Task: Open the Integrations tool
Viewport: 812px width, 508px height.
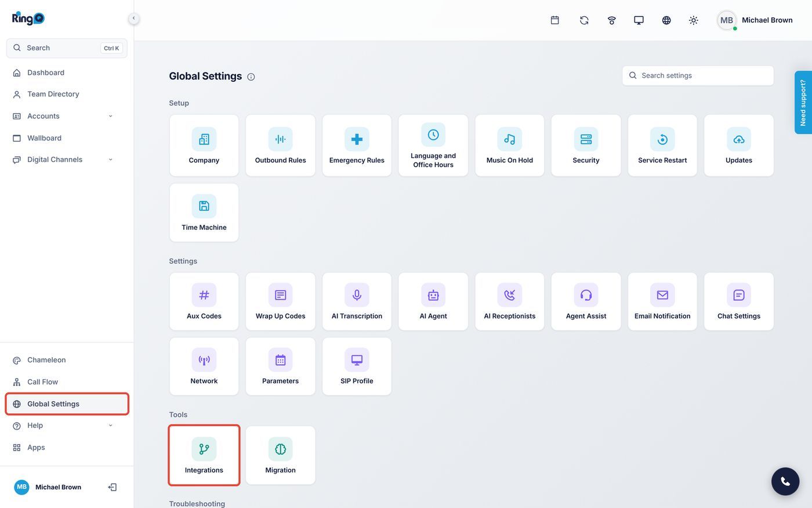Action: (x=204, y=456)
